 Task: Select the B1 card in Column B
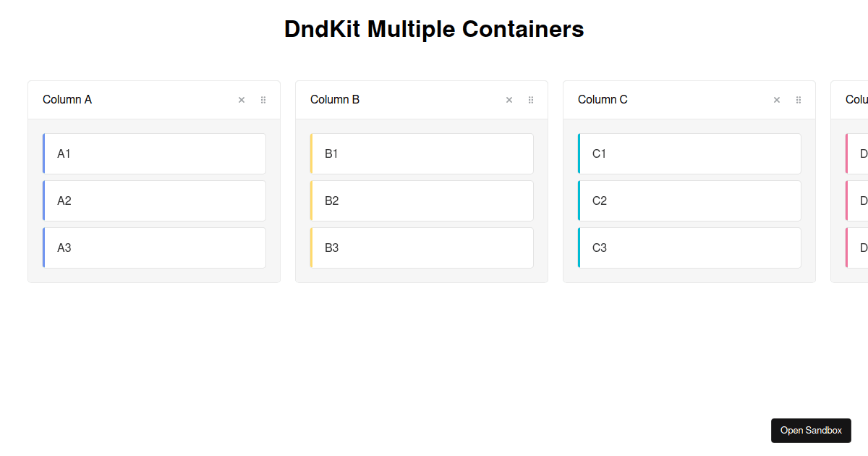coord(421,153)
